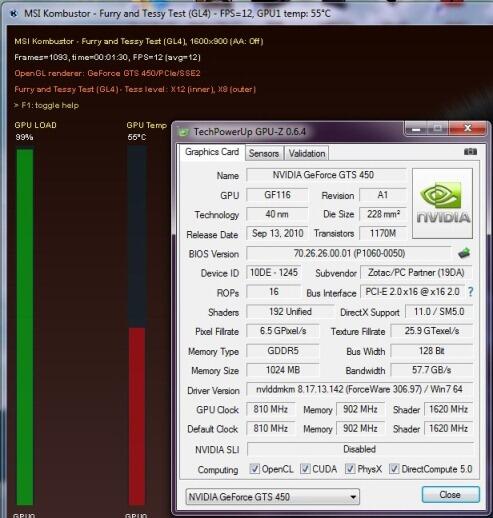
Task: Click the Texture Fillrate field 25.9 GTexel/s
Action: (x=432, y=331)
